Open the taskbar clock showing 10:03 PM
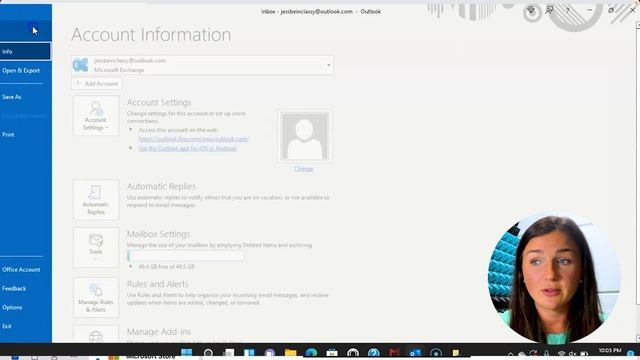640x360 pixels. pyautogui.click(x=609, y=352)
